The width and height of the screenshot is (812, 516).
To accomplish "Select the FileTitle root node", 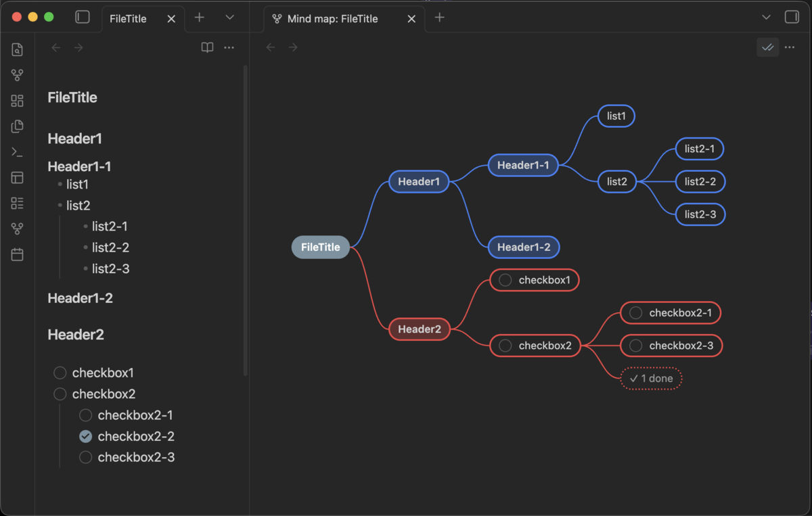I will [x=321, y=248].
